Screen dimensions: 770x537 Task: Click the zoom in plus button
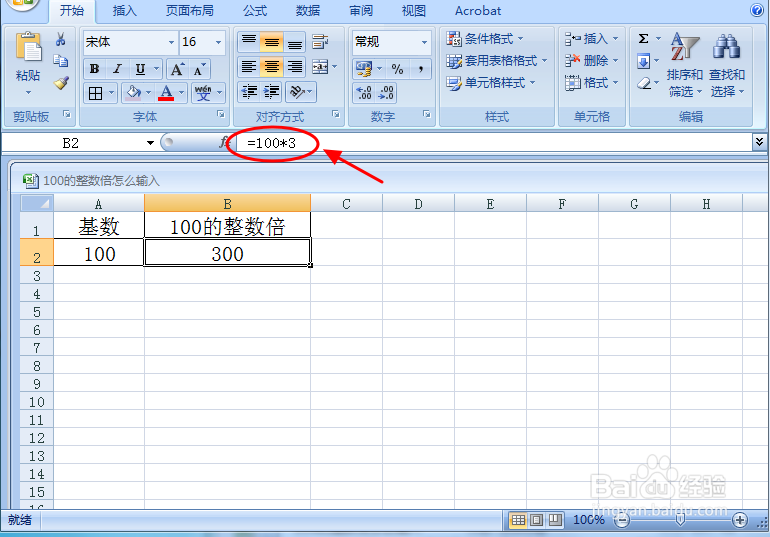[740, 520]
